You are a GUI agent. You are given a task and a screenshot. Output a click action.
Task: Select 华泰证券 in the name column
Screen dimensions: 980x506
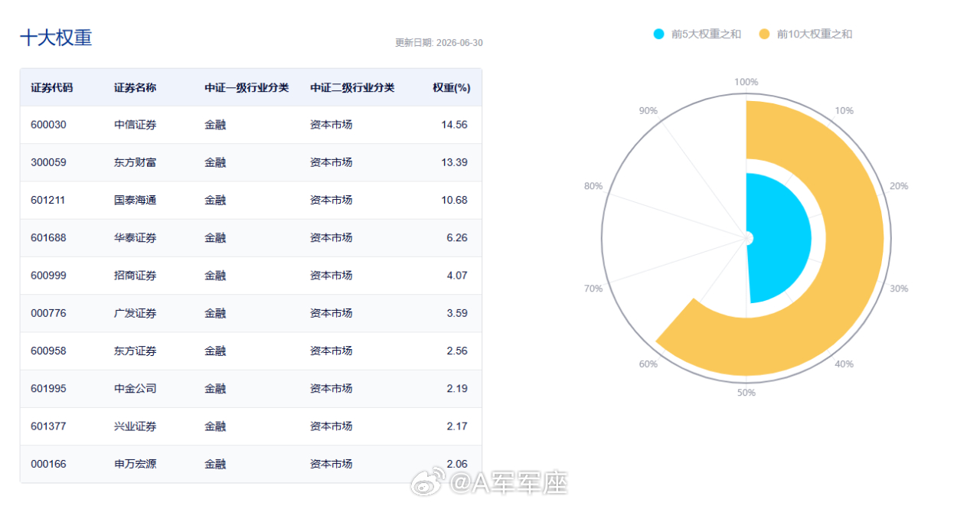(135, 238)
